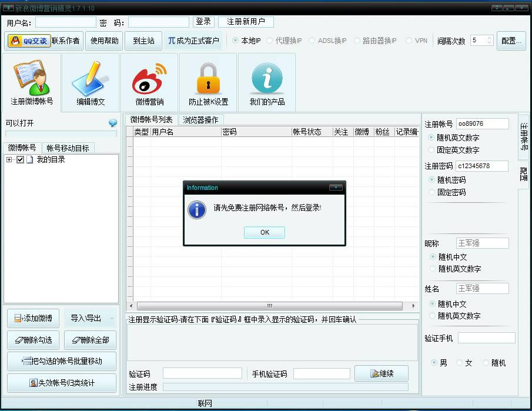The height and width of the screenshot is (411, 532).
Task: Open the 编辑博文 pencil icon
Action: pos(91,82)
